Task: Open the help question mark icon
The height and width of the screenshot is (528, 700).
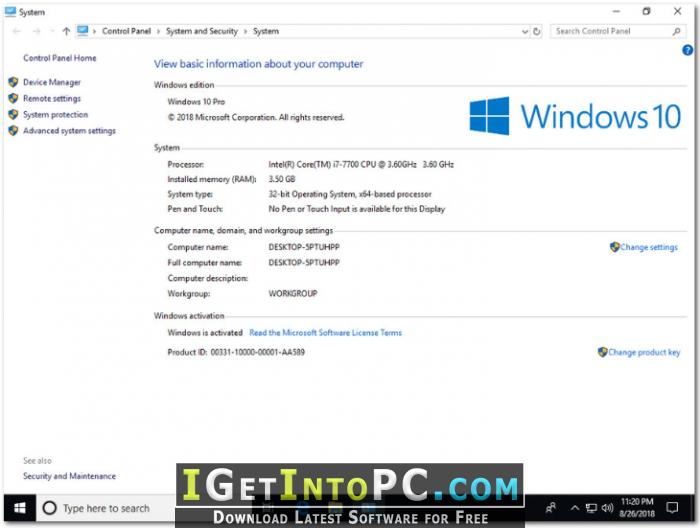Action: (688, 50)
